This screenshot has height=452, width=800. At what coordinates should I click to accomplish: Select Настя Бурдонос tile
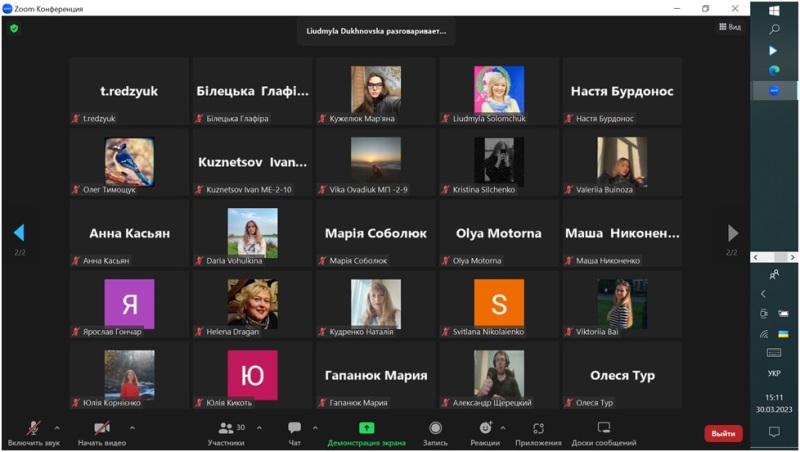(622, 91)
